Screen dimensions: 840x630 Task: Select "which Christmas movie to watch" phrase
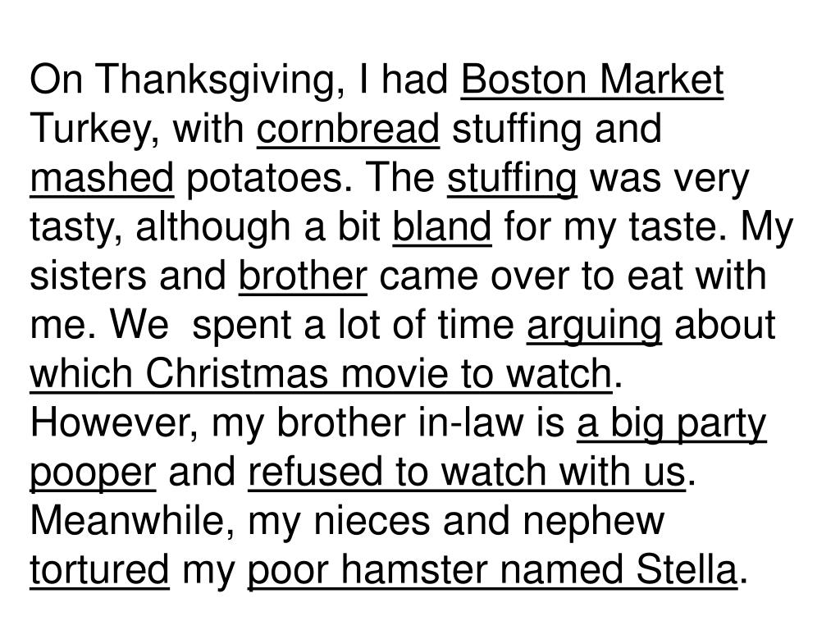tap(321, 375)
